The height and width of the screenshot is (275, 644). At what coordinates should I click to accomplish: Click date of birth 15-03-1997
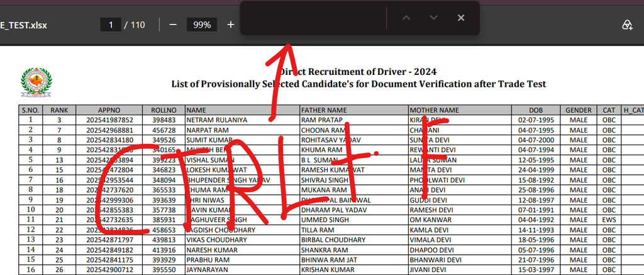pyautogui.click(x=536, y=270)
